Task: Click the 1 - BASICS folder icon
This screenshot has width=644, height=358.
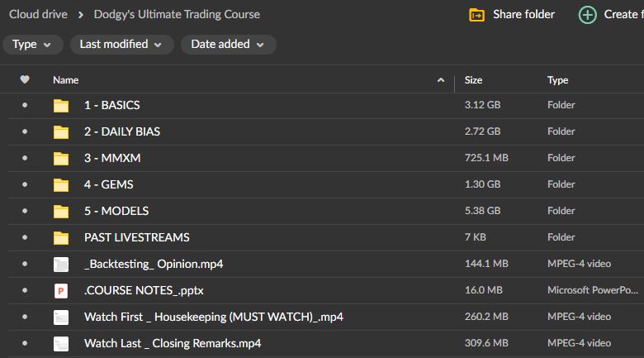Action: coord(61,106)
